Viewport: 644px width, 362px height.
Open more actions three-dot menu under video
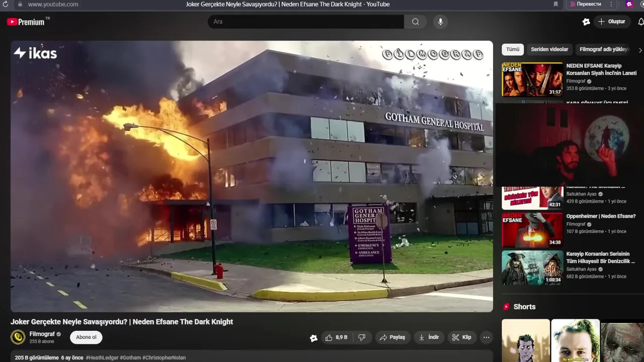pos(486,337)
